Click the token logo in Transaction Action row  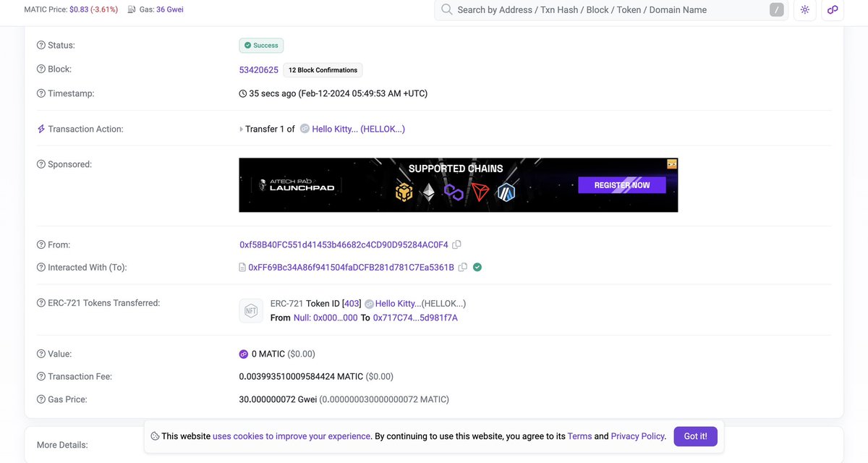pos(305,129)
